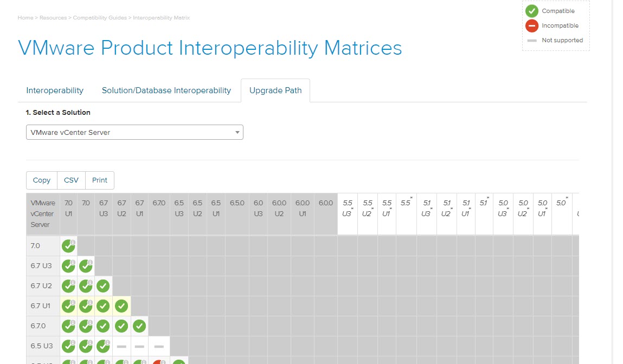Click checkmark for 6.7 U2 row, 6.7 U3 column

coord(103,286)
